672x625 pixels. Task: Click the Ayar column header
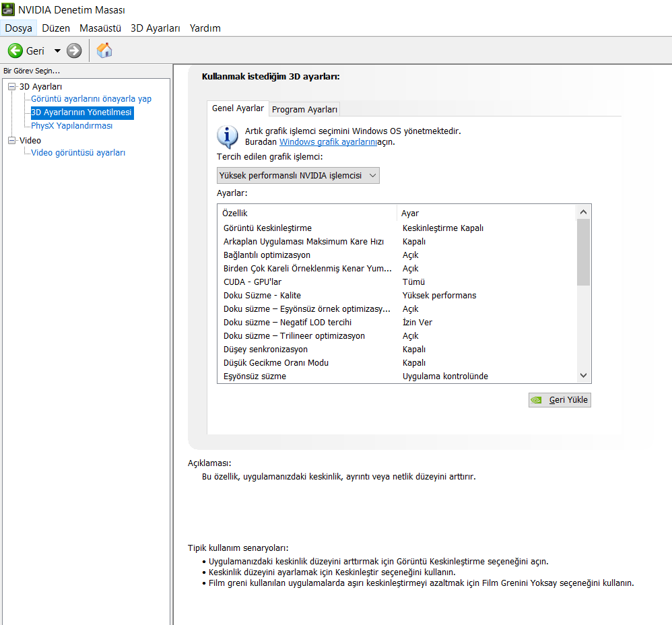(486, 213)
